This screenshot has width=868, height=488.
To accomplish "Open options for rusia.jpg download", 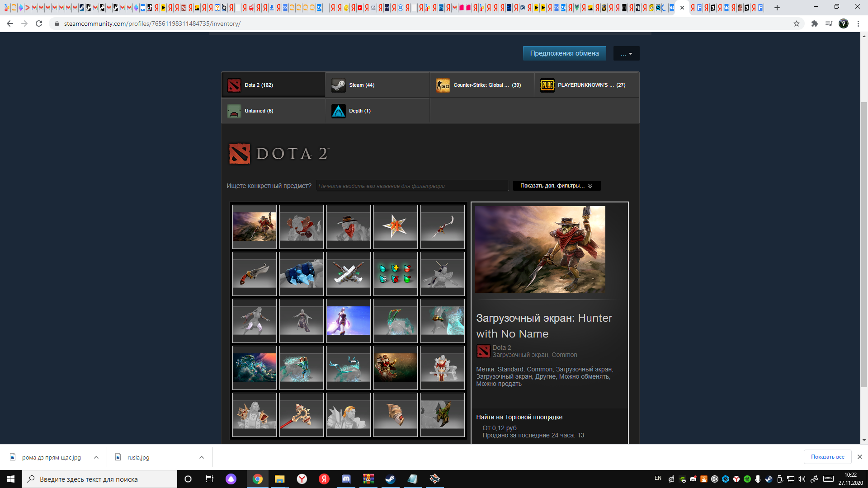I will 202,457.
